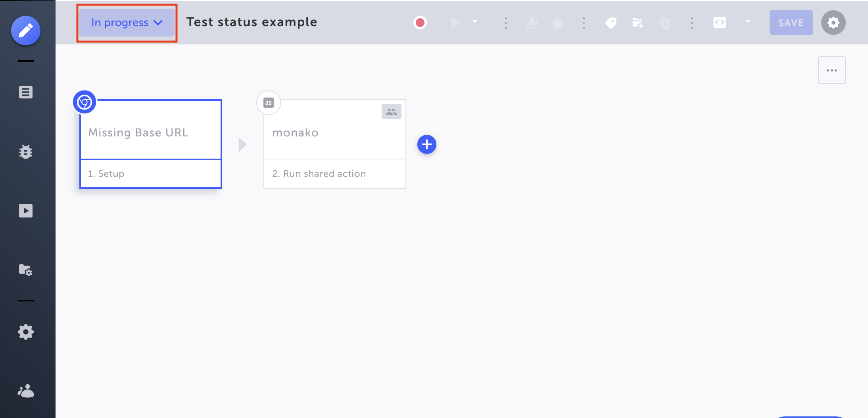The width and height of the screenshot is (868, 418).
Task: Open the folder settings sidebar icon
Action: [26, 270]
